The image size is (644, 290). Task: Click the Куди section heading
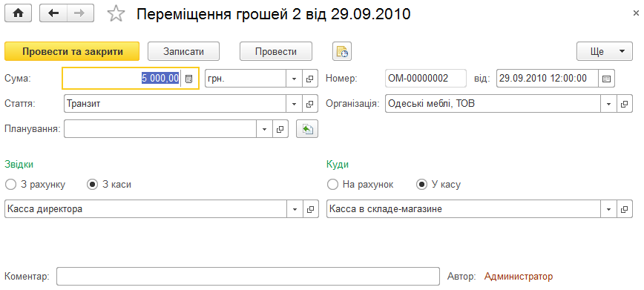tap(338, 165)
